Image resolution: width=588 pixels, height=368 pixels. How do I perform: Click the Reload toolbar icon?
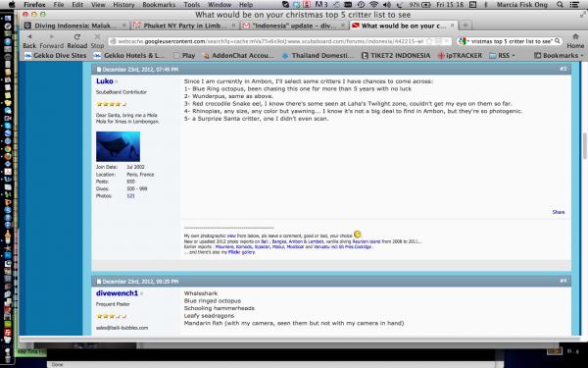coord(76,37)
